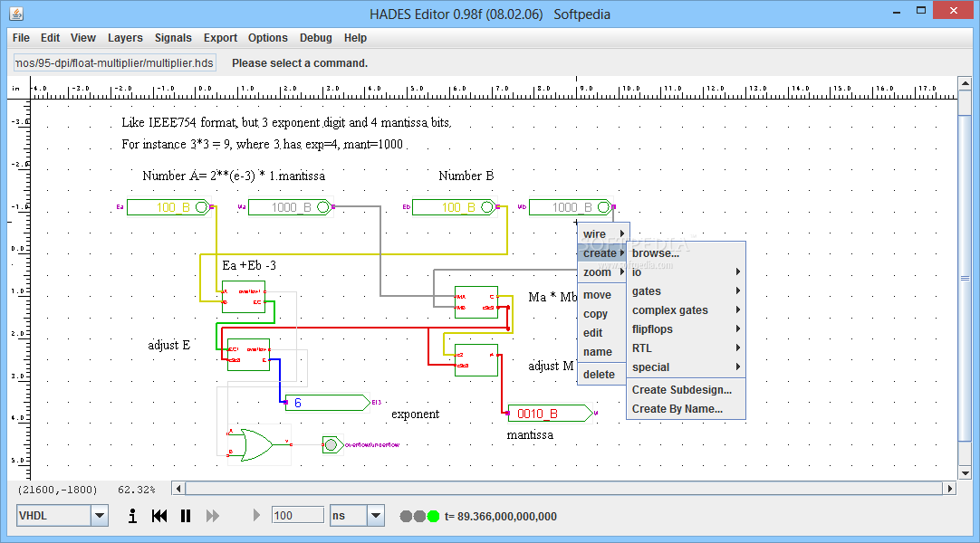Click the vertical scrollbar down arrow
The height and width of the screenshot is (543, 980).
[x=965, y=473]
